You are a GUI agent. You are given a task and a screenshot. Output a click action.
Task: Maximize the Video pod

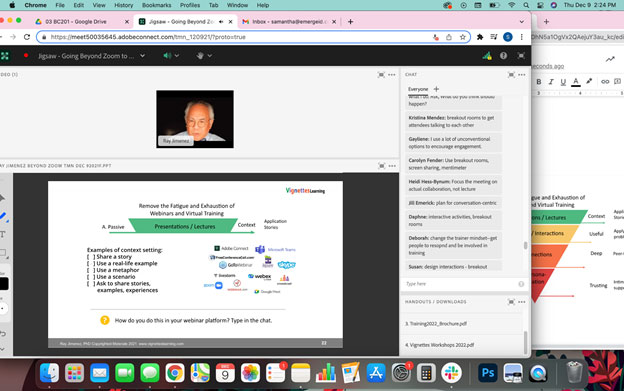(x=381, y=74)
